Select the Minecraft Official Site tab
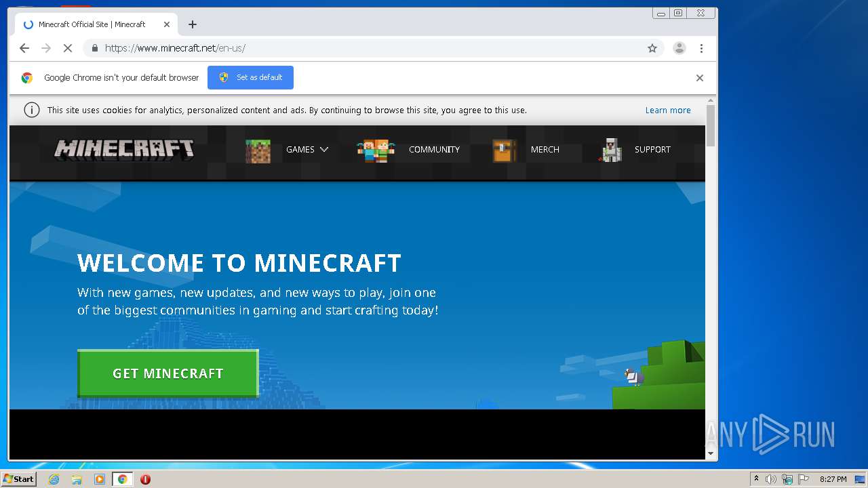Viewport: 868px width, 488px height. point(96,24)
